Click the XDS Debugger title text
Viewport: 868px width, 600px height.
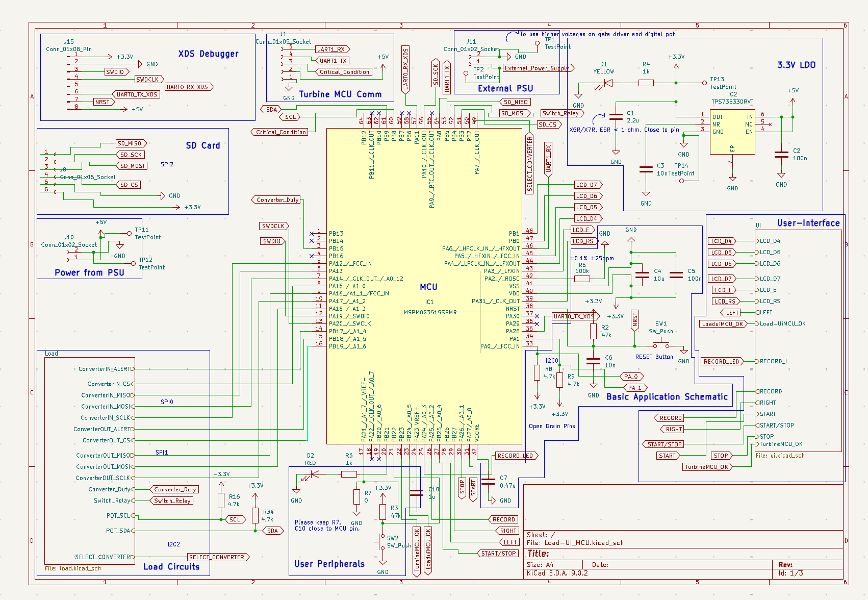tap(209, 54)
